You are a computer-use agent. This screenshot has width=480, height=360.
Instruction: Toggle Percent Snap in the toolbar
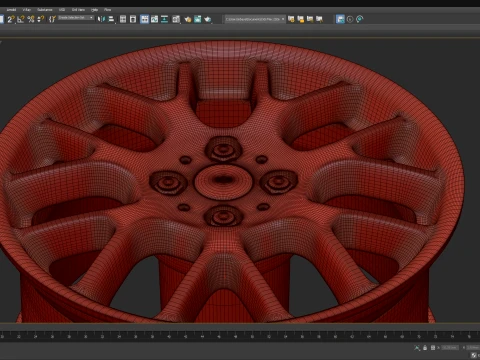tap(31, 19)
